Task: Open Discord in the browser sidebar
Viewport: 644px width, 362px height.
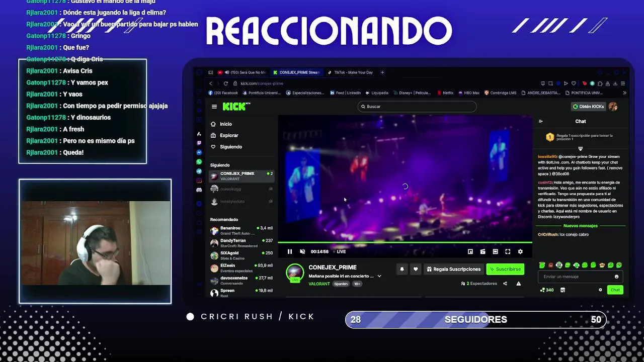Action: (199, 190)
